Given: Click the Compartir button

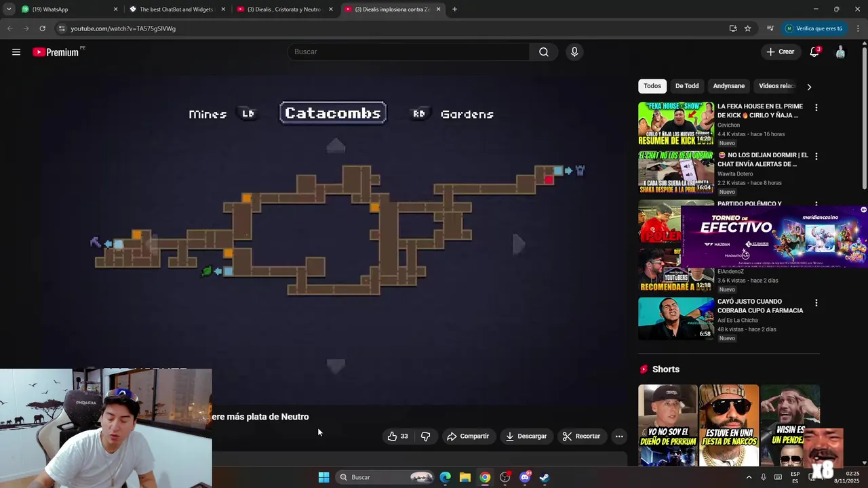Looking at the screenshot, I should [x=468, y=436].
